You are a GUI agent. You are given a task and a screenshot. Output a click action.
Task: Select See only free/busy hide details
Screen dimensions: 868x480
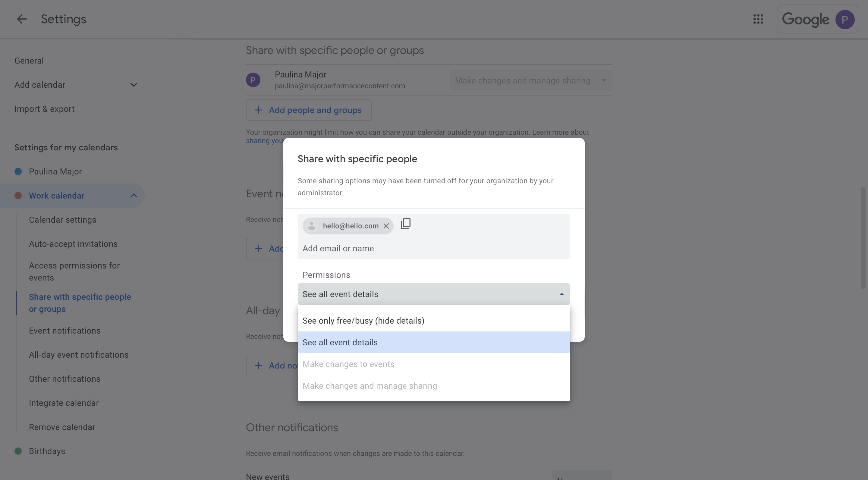(363, 320)
